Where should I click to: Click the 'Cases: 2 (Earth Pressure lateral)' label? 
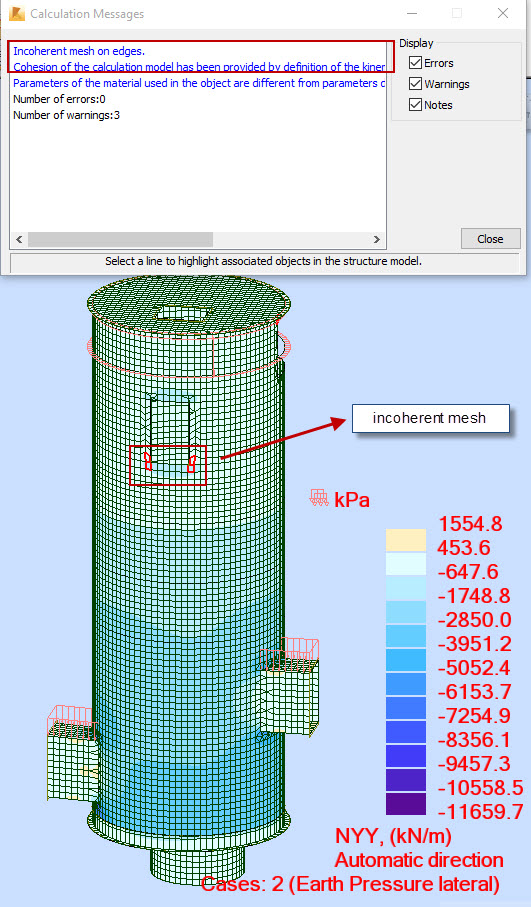[351, 884]
